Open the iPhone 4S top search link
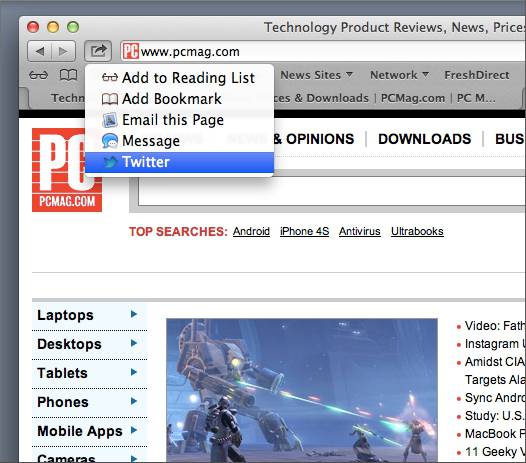This screenshot has height=463, width=526. [305, 232]
